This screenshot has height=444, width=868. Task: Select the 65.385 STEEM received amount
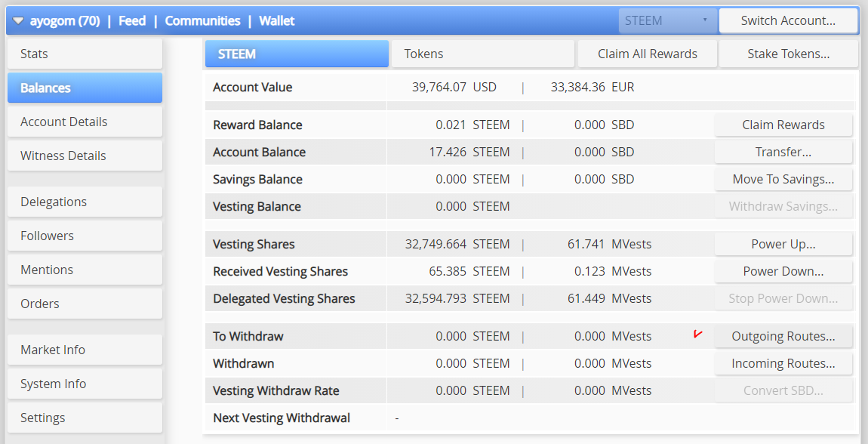(x=469, y=271)
